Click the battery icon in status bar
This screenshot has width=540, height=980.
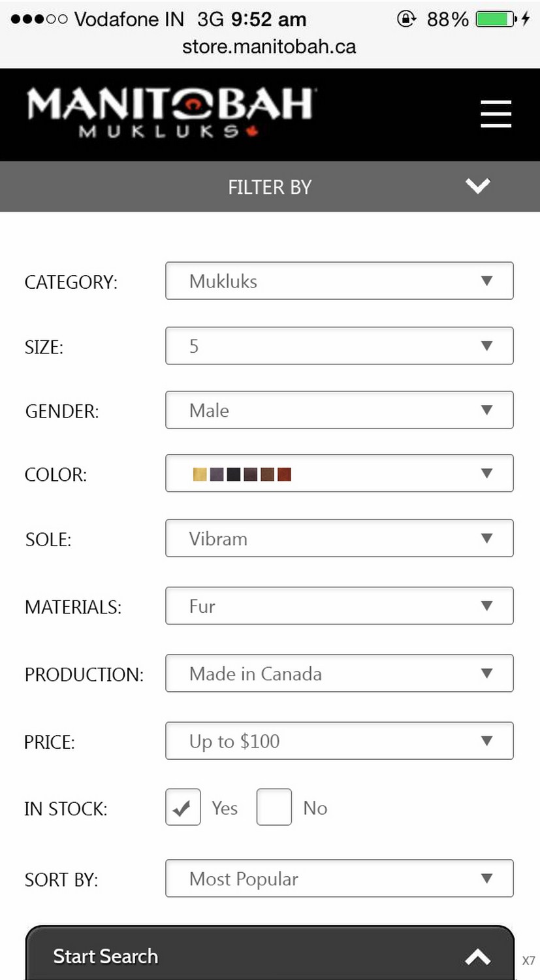click(x=495, y=19)
